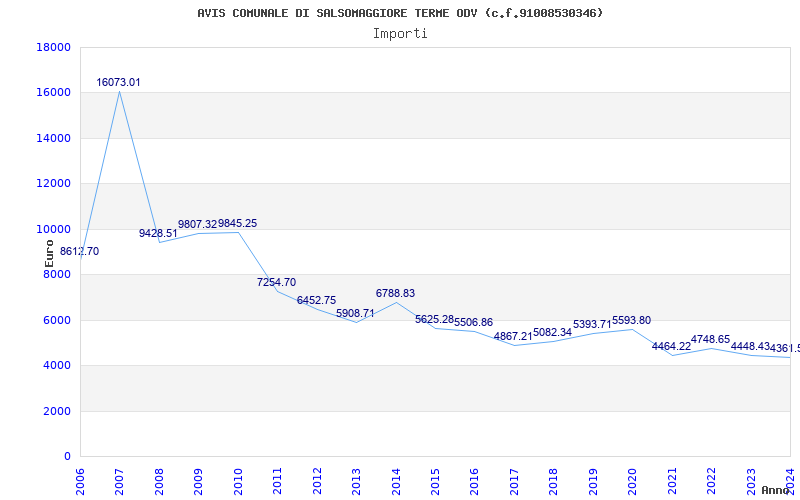Click the 5506.86 data label
The image size is (800, 500).
tap(473, 322)
